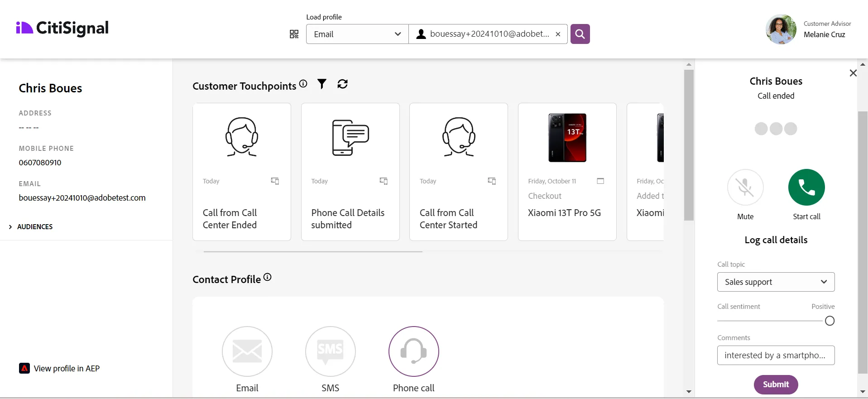Image resolution: width=868 pixels, height=399 pixels.
Task: Click the Melanie Cruz name text
Action: [825, 34]
